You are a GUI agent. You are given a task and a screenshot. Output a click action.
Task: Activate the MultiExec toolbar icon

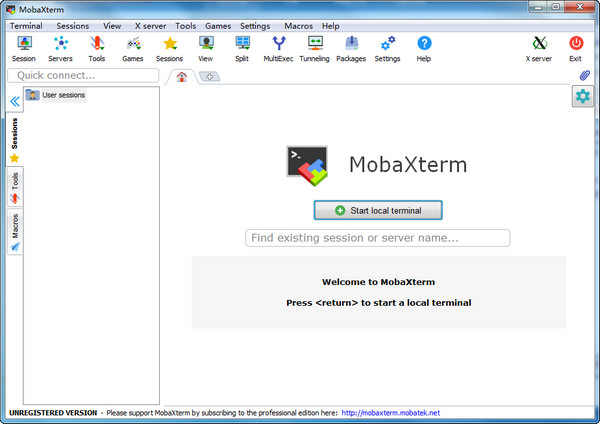279,49
